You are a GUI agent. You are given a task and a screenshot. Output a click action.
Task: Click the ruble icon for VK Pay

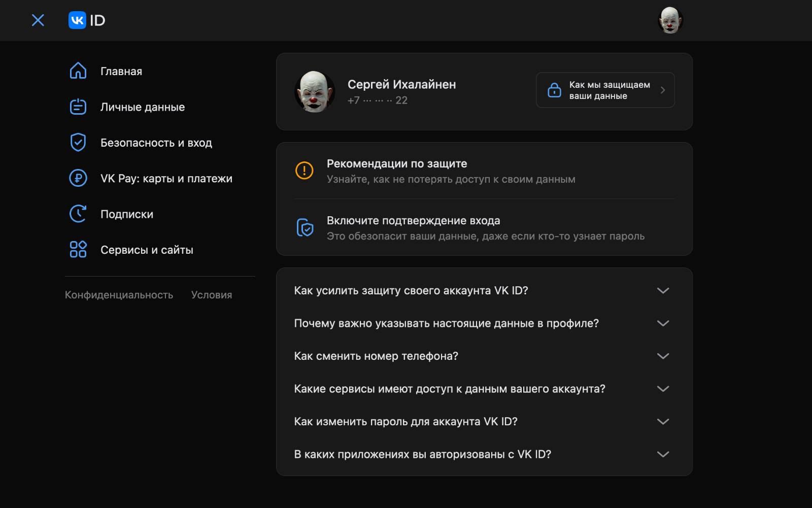click(78, 179)
